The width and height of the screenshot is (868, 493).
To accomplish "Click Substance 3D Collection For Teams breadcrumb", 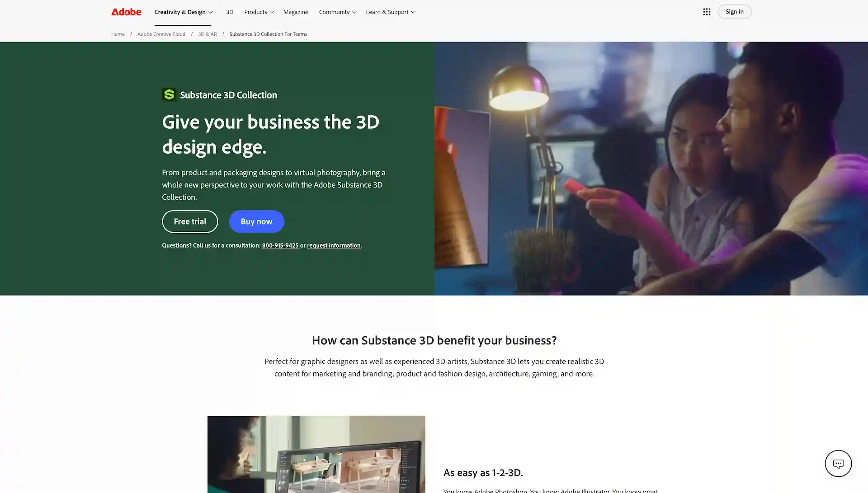I will click(268, 34).
